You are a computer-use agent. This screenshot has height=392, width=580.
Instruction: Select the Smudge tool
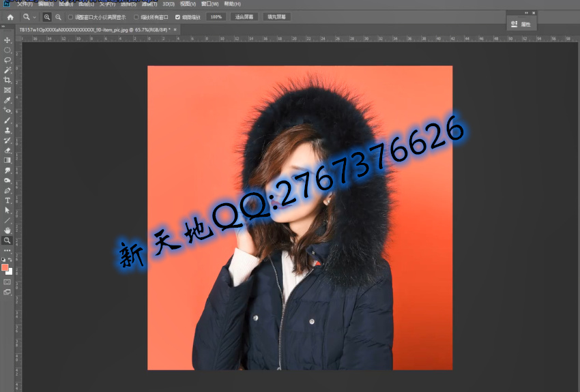(7, 170)
